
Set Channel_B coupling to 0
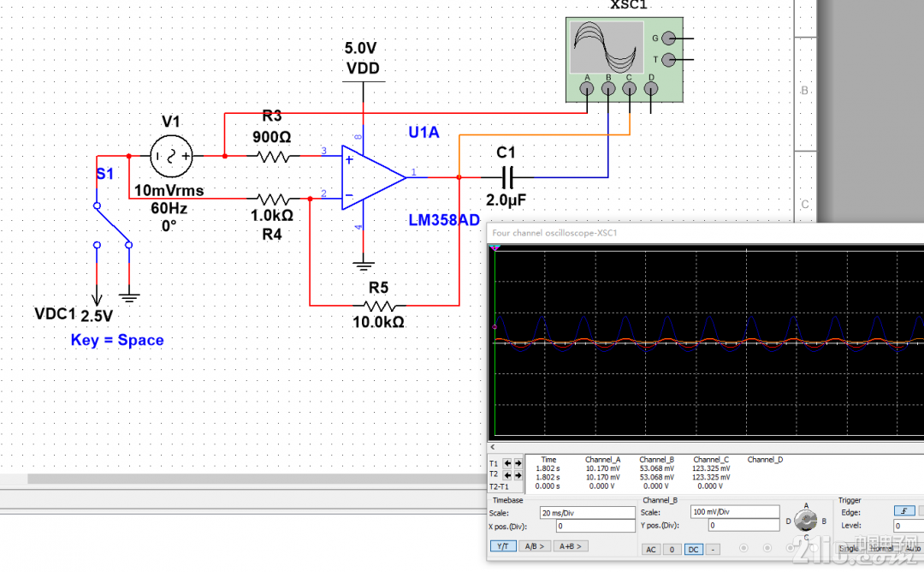click(x=672, y=550)
